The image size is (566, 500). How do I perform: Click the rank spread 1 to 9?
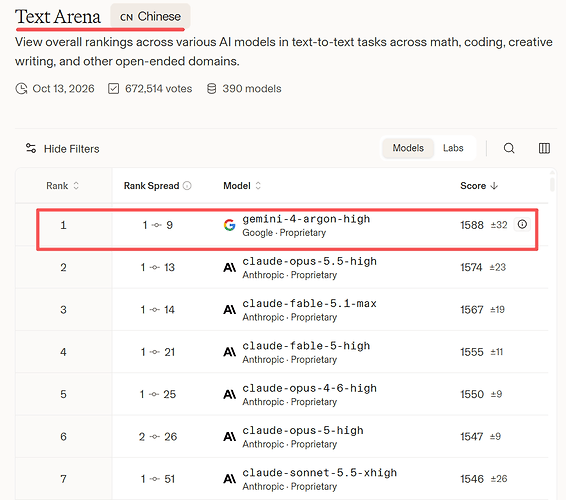click(x=157, y=225)
